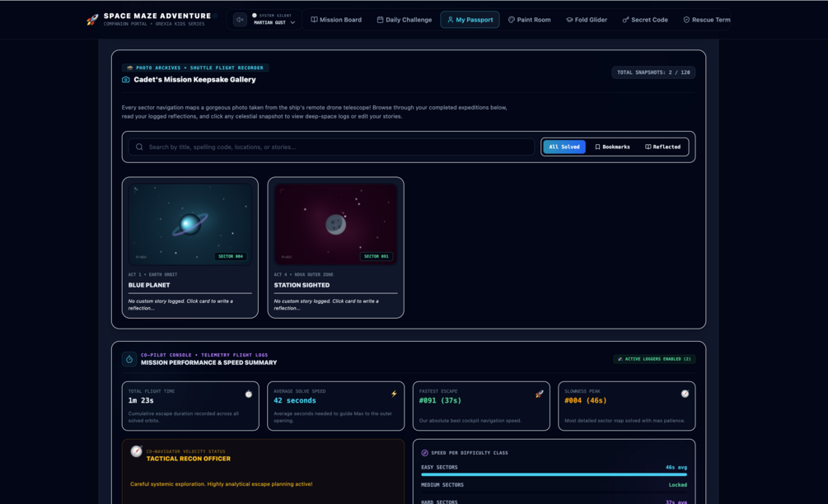Switch to the Paint Room tab
The width and height of the screenshot is (828, 504).
(529, 20)
